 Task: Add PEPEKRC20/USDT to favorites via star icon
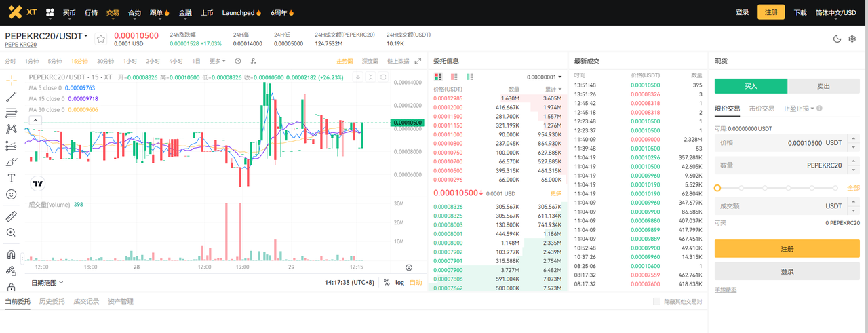[101, 39]
